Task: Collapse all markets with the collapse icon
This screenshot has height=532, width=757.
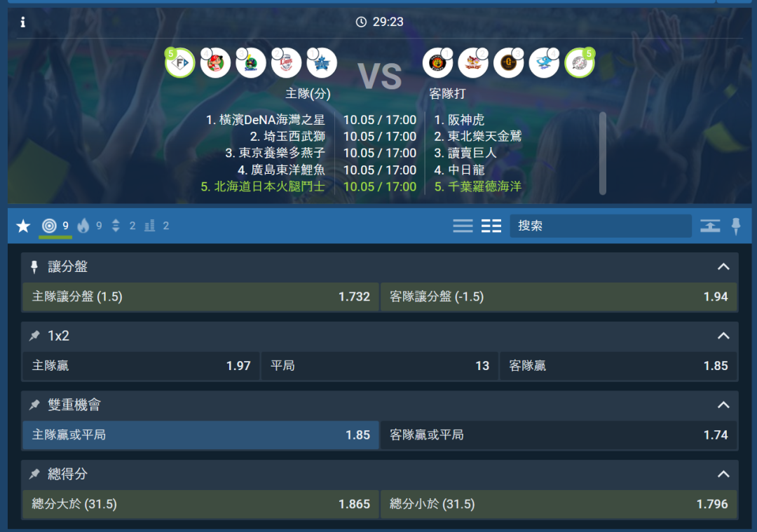Action: 710,226
